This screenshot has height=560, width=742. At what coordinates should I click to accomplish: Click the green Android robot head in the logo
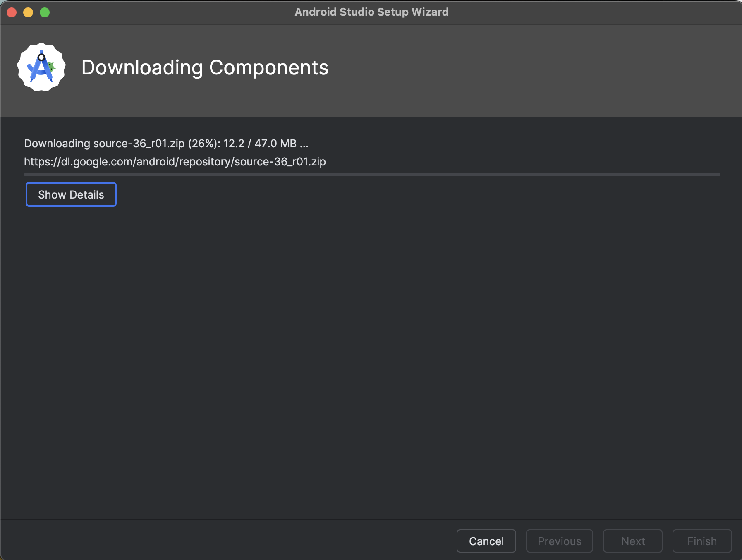(x=51, y=66)
